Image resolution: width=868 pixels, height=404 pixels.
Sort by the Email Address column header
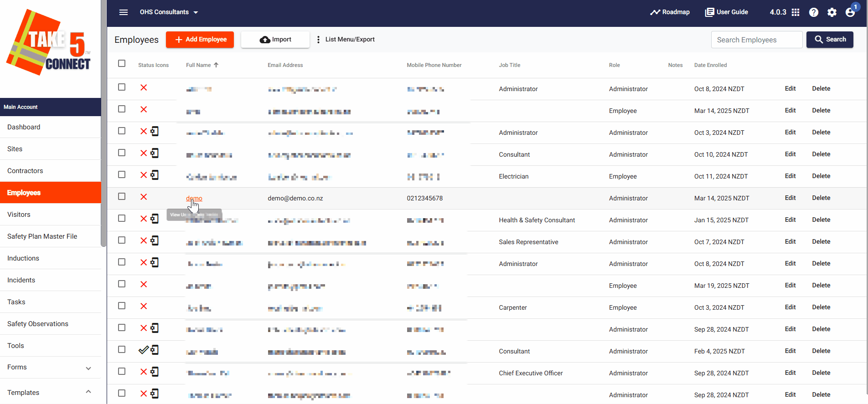point(285,65)
